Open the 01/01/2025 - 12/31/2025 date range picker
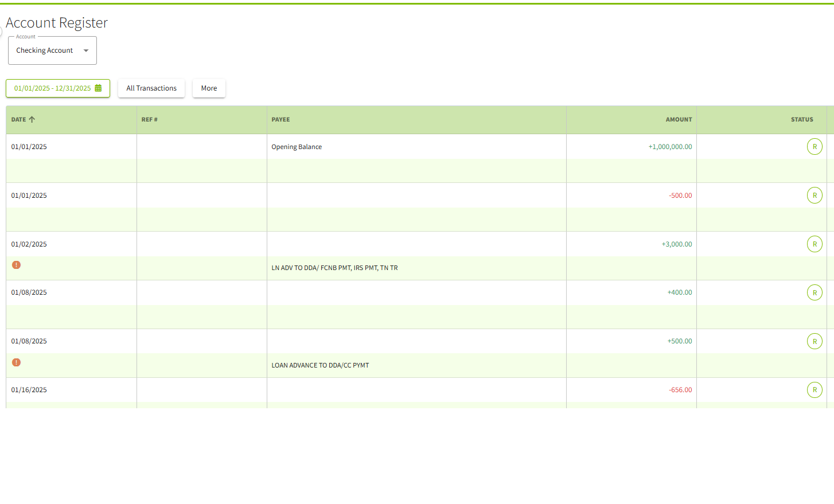Screen dimensions: 834x504 point(52,88)
